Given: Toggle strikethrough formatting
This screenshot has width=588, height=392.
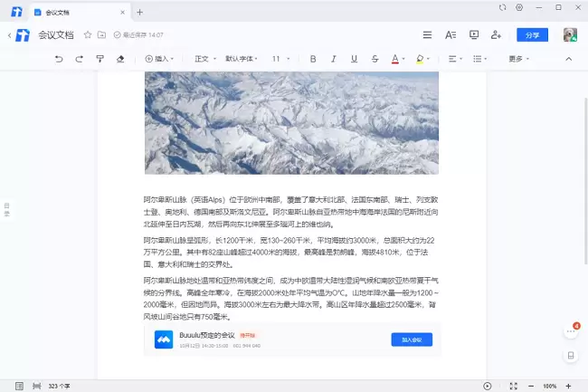Looking at the screenshot, I should pos(375,59).
